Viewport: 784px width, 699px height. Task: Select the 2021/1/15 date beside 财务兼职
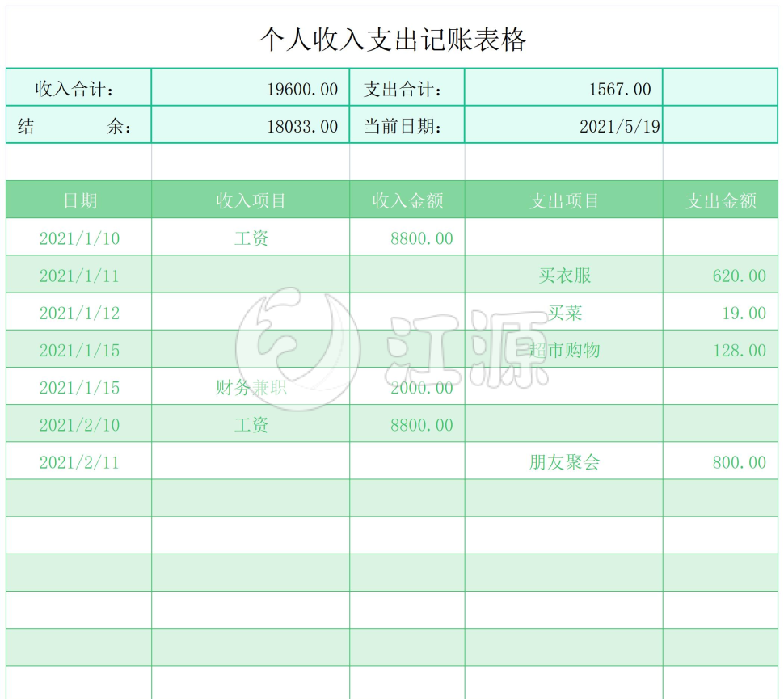[x=78, y=386]
